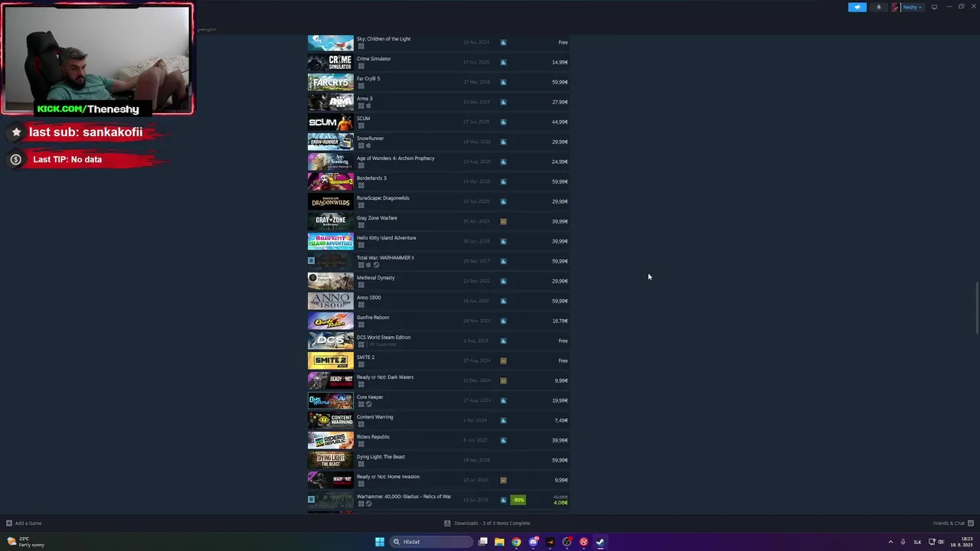
Task: Click the Gladius owned-game badge icon
Action: coord(311,500)
